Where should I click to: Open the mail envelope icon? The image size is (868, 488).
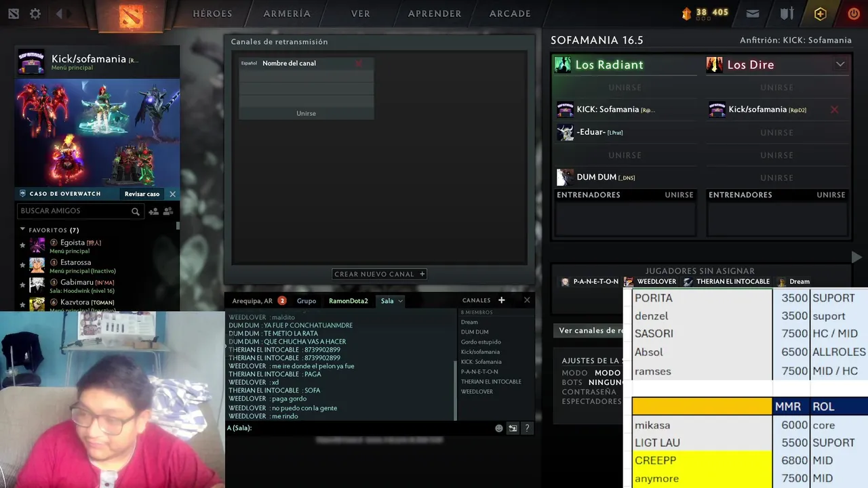753,14
